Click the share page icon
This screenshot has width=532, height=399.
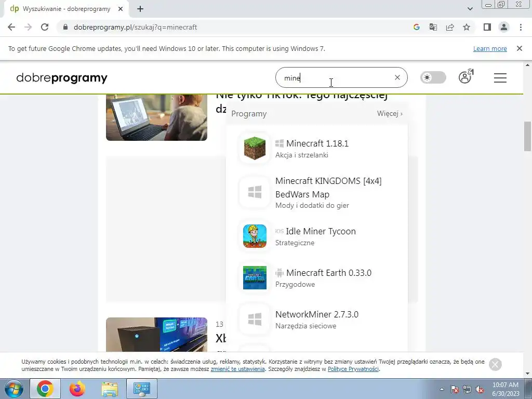tap(450, 27)
